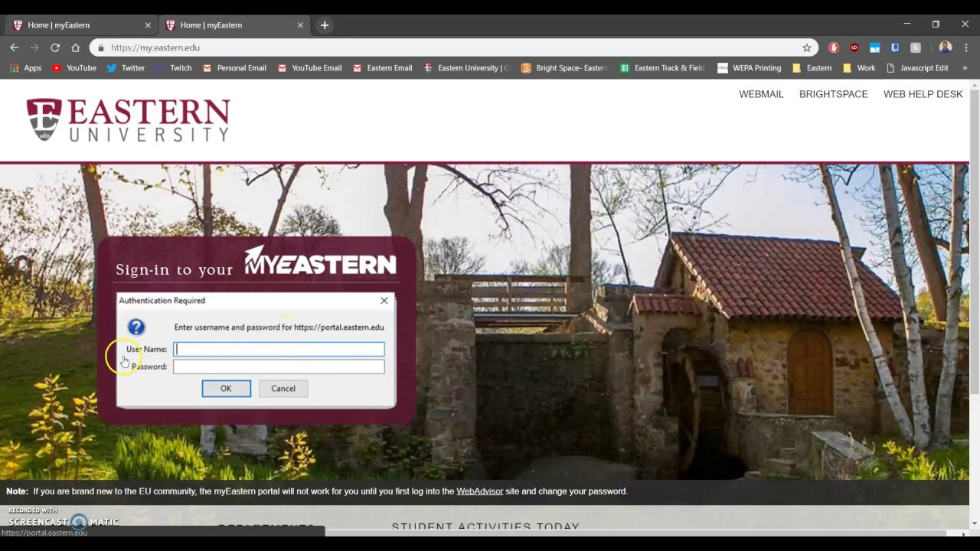Open the Eastern University bookmark
The image size is (980, 551).
[x=466, y=68]
